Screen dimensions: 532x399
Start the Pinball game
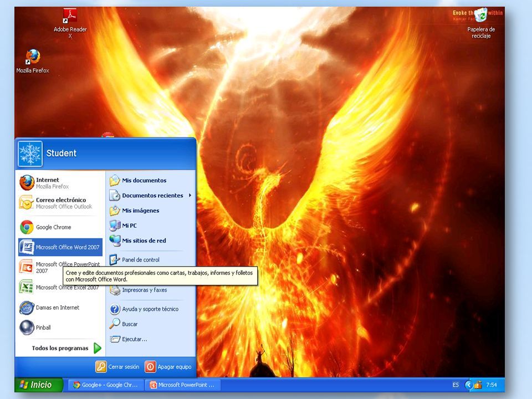[60, 328]
